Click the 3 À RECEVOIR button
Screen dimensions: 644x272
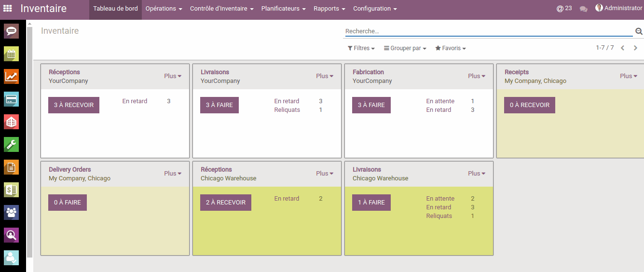pyautogui.click(x=74, y=105)
